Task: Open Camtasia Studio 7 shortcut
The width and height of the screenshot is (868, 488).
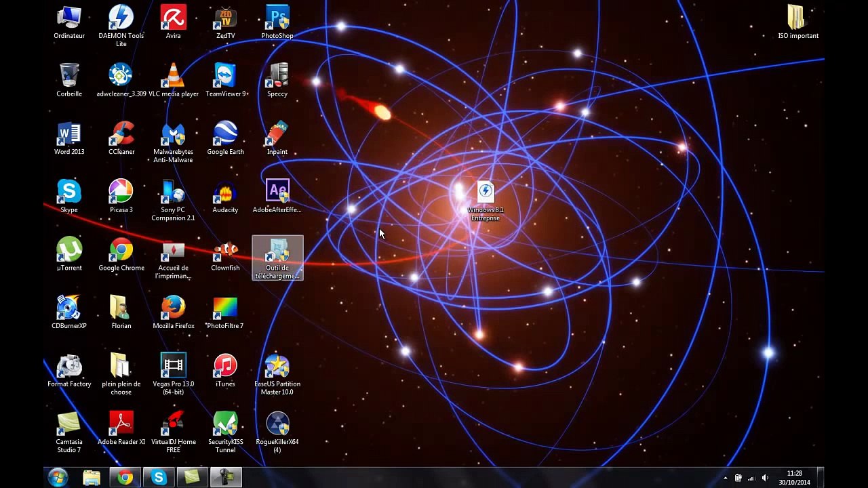Action: tap(69, 432)
